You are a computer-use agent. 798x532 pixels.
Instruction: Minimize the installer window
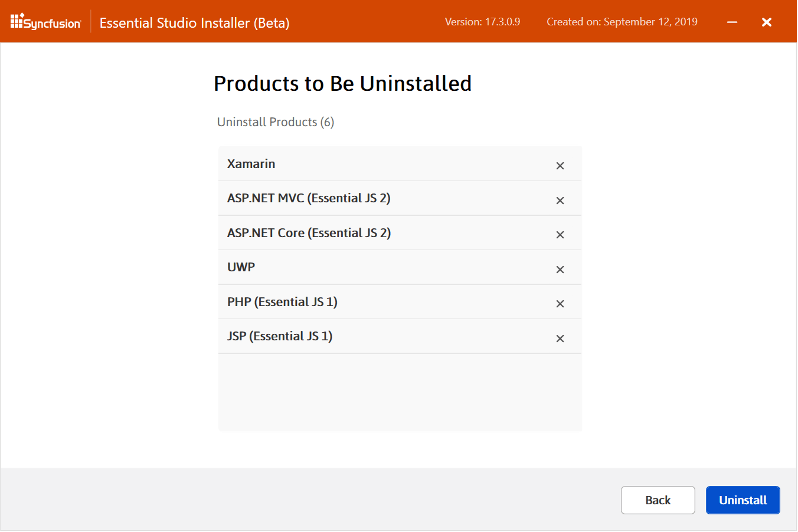point(732,22)
